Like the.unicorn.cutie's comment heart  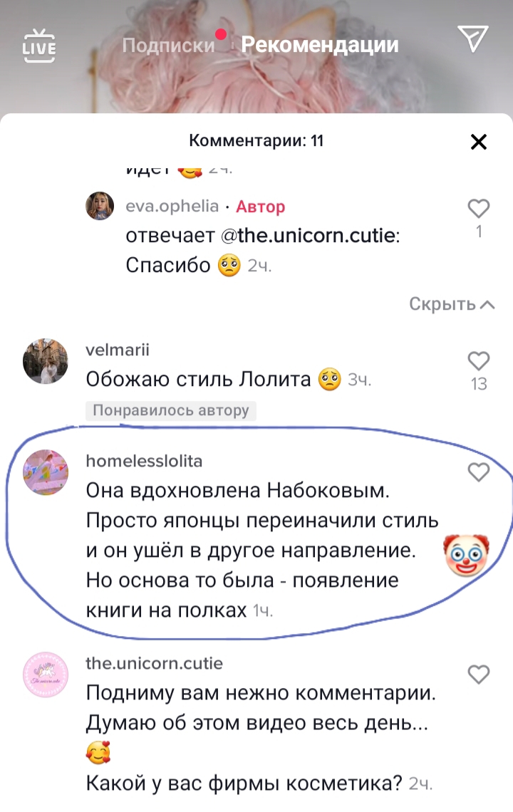(x=479, y=675)
